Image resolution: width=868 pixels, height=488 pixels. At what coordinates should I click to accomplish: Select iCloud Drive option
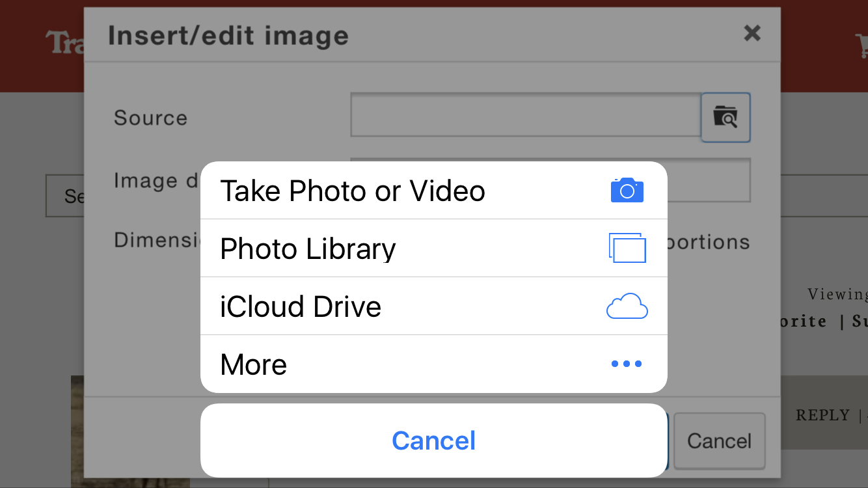tap(434, 306)
